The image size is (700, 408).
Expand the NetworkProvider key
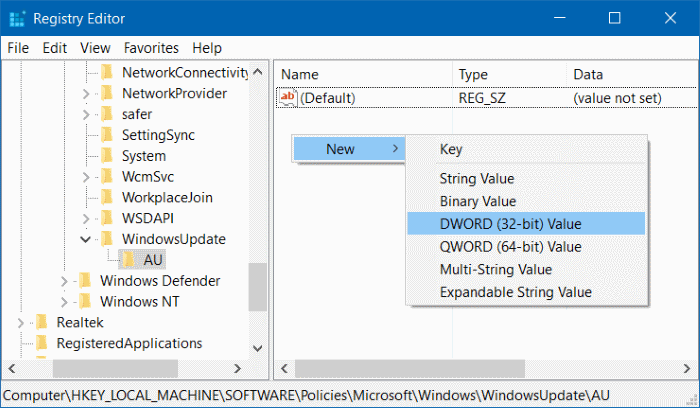(x=86, y=94)
